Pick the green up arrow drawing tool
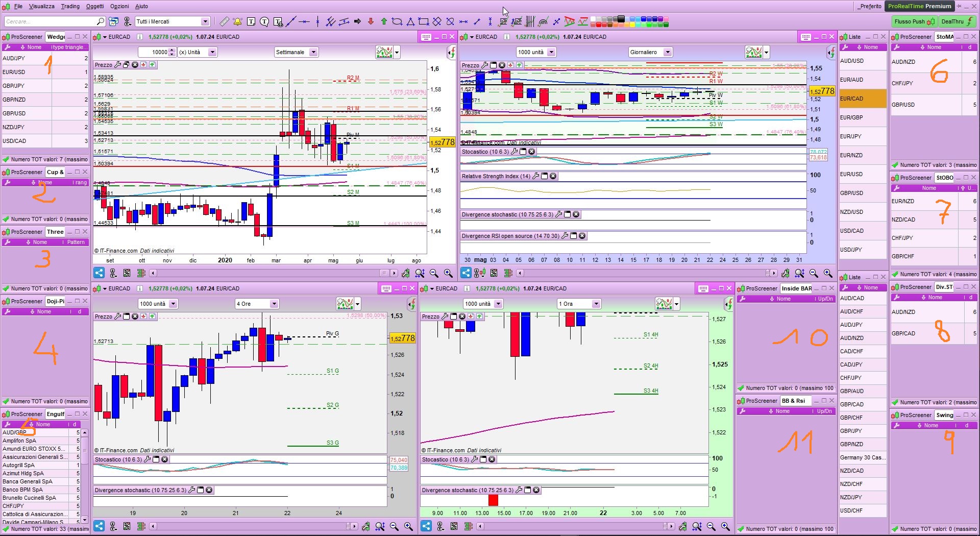 pos(384,21)
